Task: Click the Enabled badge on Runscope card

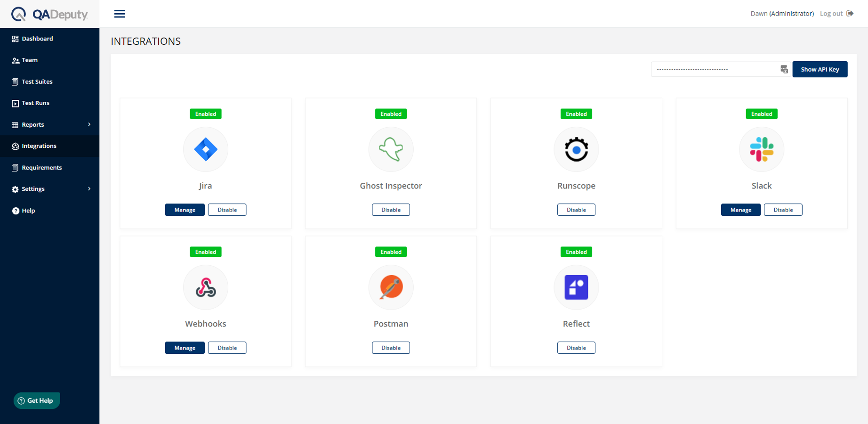Action: 576,114
